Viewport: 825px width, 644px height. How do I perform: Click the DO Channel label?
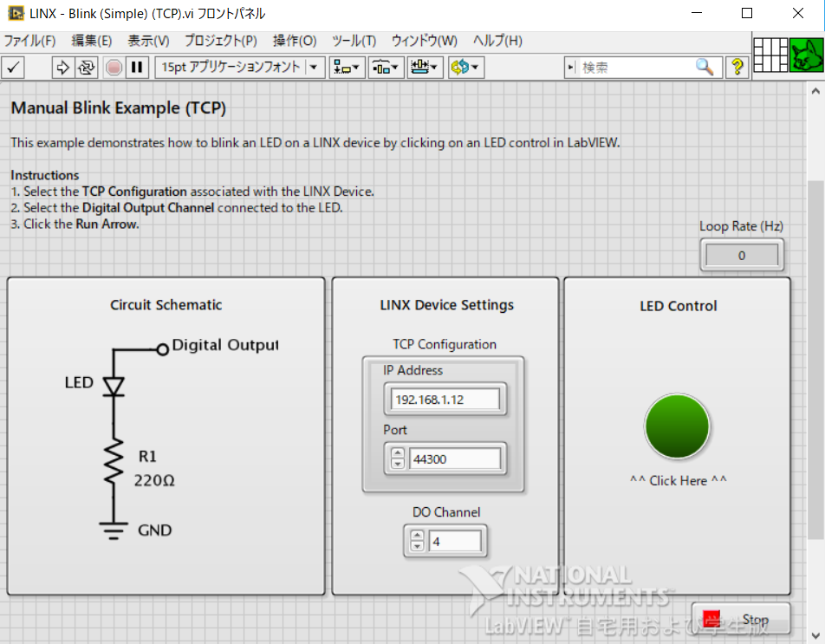[x=446, y=512]
